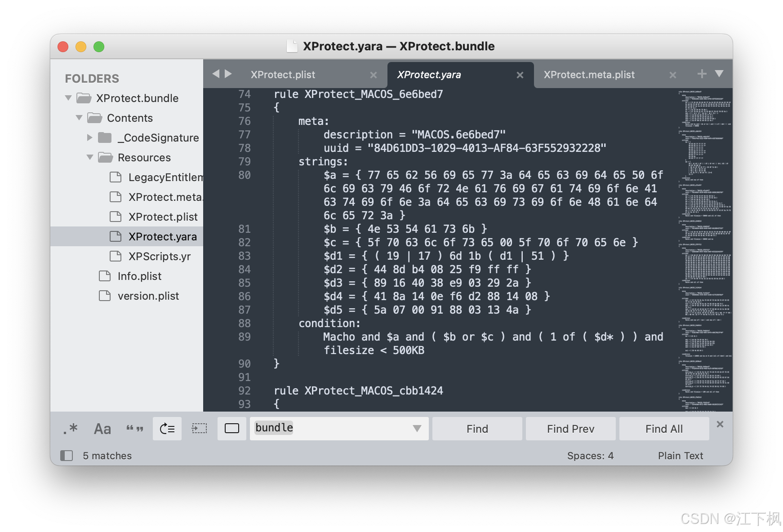Open XProtect.meta file in sidebar
This screenshot has height=532, width=783.
pyautogui.click(x=127, y=197)
